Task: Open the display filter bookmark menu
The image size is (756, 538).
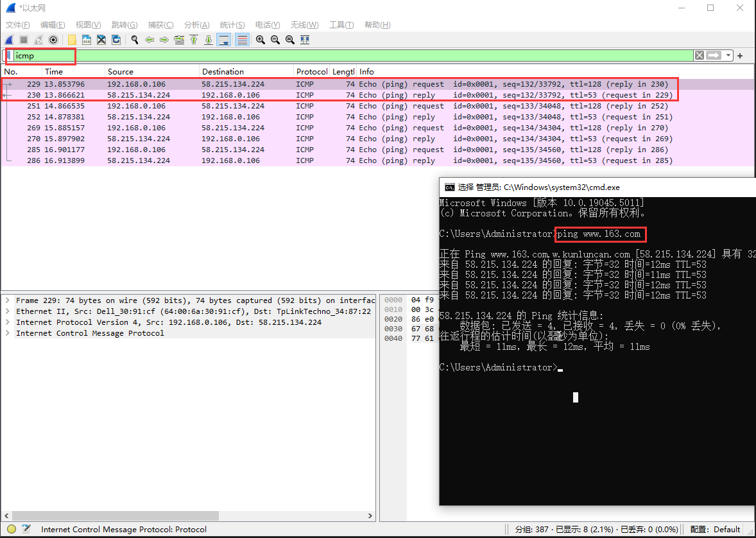Action: point(8,55)
